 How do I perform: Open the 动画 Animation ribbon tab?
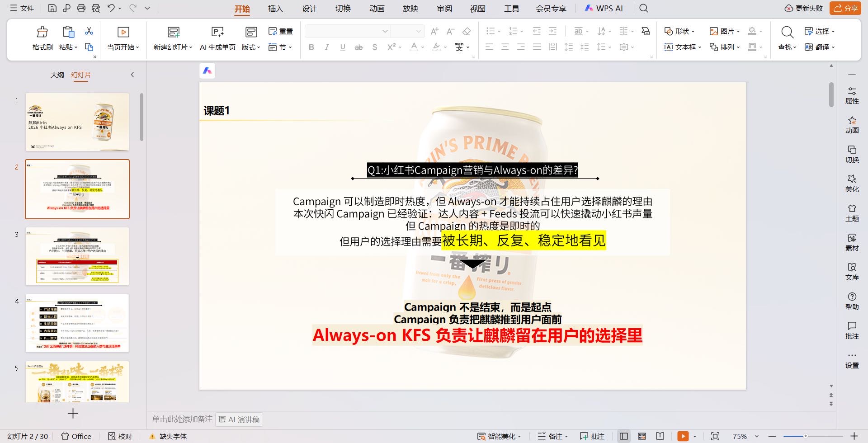377,9
